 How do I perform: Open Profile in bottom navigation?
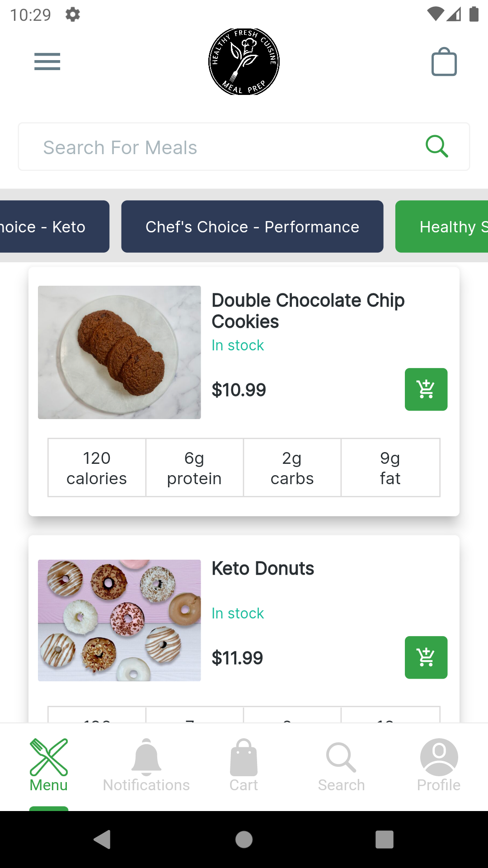coord(439,765)
